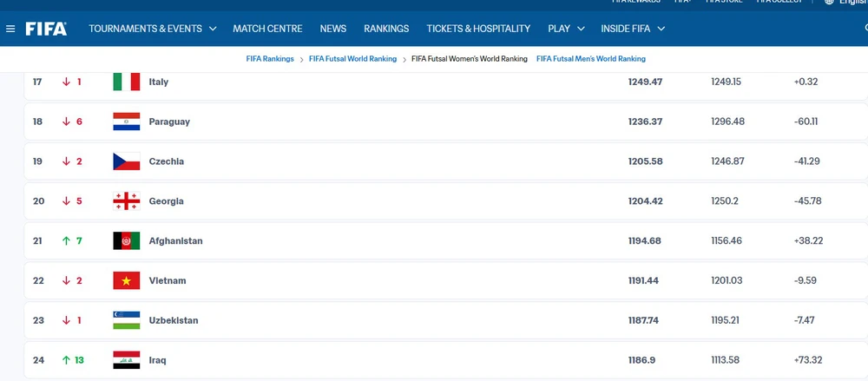The width and height of the screenshot is (868, 381).
Task: Click the down arrow in Georgia's row
Action: point(66,201)
